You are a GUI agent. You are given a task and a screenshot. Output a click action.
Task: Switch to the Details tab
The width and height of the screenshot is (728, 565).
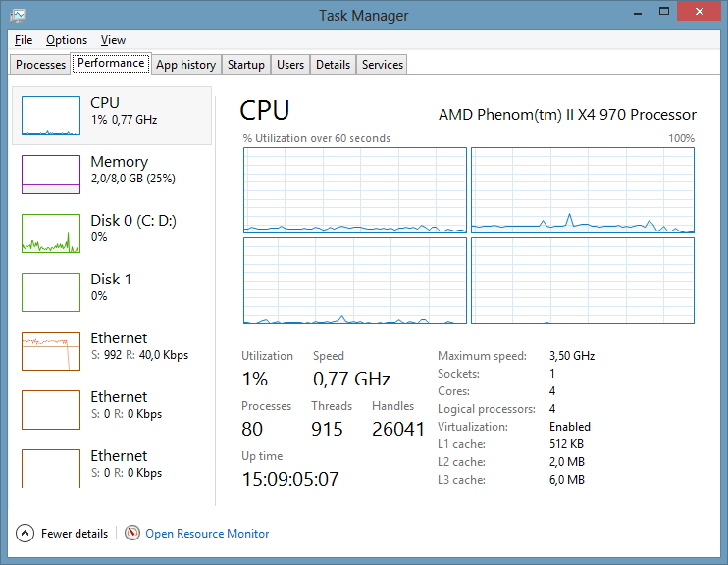coord(333,65)
